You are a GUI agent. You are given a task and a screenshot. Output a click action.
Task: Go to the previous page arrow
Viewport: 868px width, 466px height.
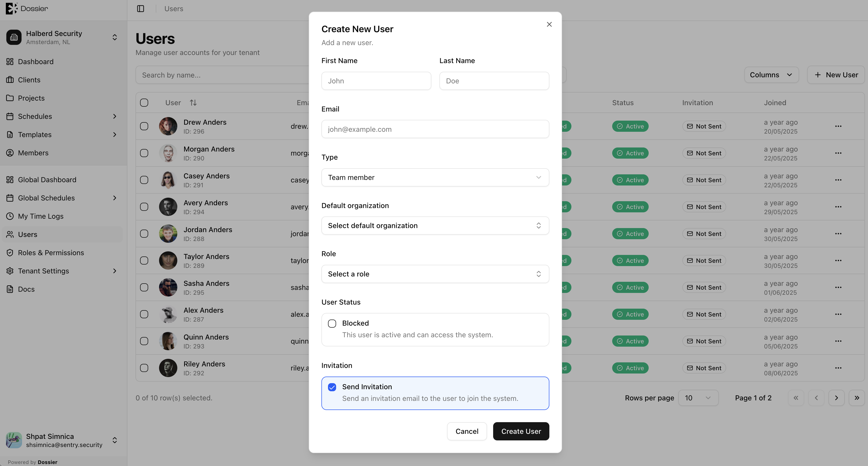tap(816, 398)
